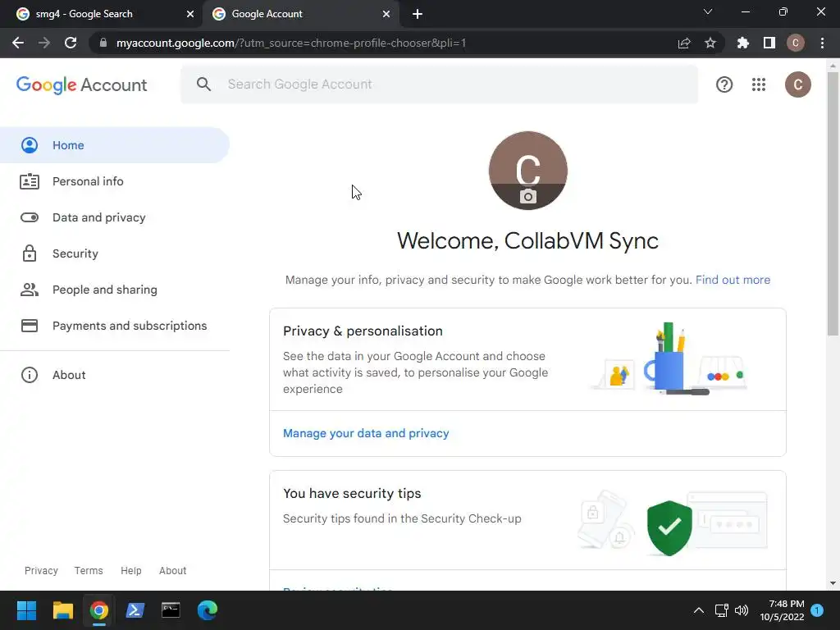Open Chrome three-dot menu
Screen dimensions: 840x630
tap(822, 43)
